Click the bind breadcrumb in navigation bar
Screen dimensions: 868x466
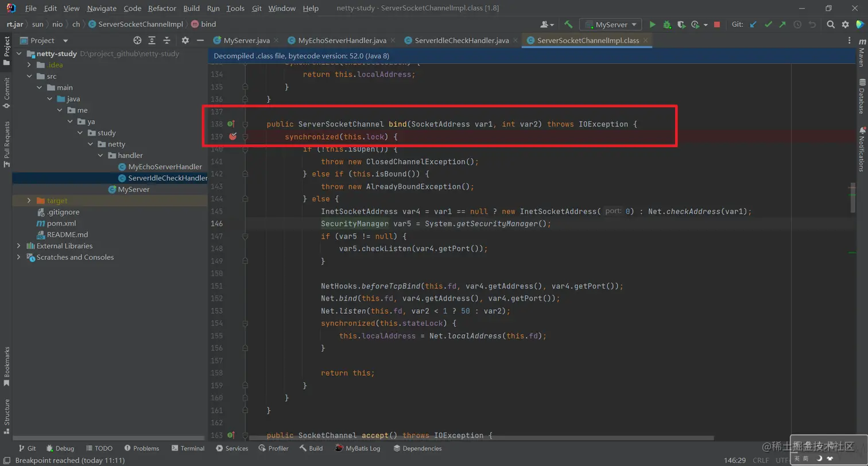[203, 24]
